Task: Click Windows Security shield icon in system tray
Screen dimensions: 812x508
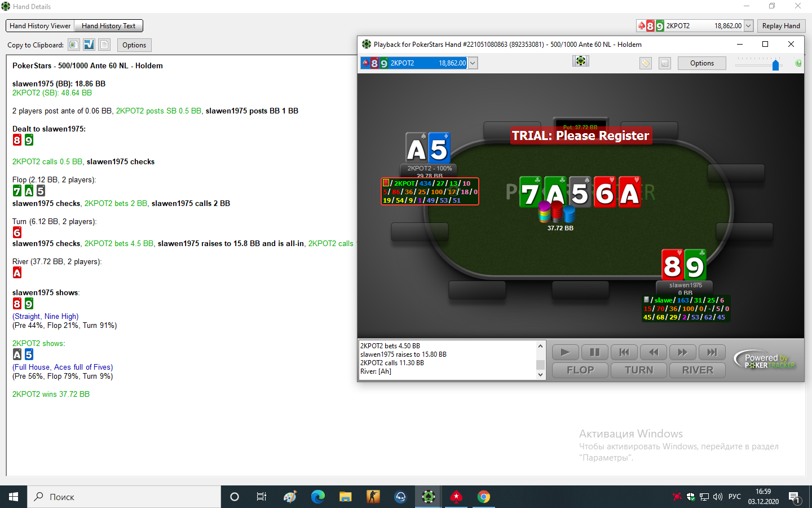Action: 691,497
